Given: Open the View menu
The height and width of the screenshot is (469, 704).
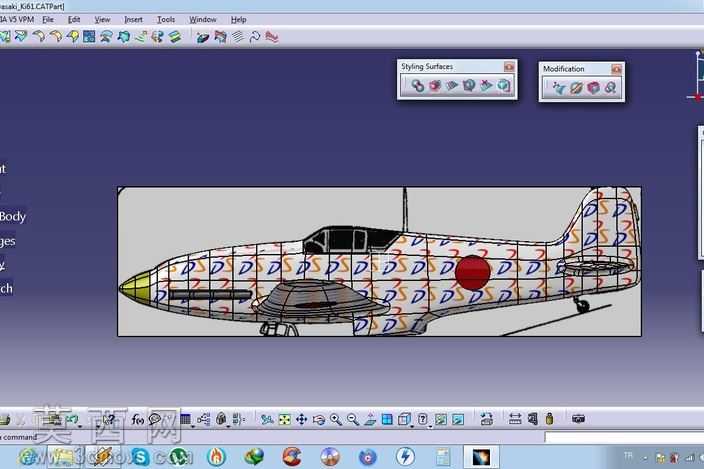Looking at the screenshot, I should pyautogui.click(x=102, y=20).
